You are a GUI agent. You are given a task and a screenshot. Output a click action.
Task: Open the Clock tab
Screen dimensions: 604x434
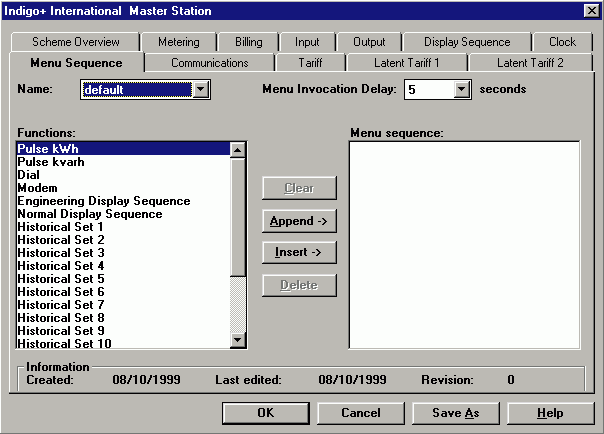tap(562, 42)
